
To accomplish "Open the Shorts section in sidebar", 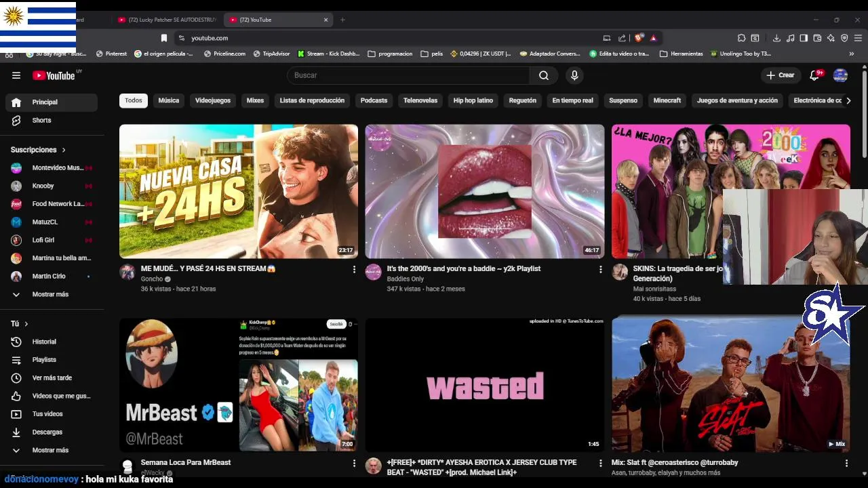I will tap(52, 120).
